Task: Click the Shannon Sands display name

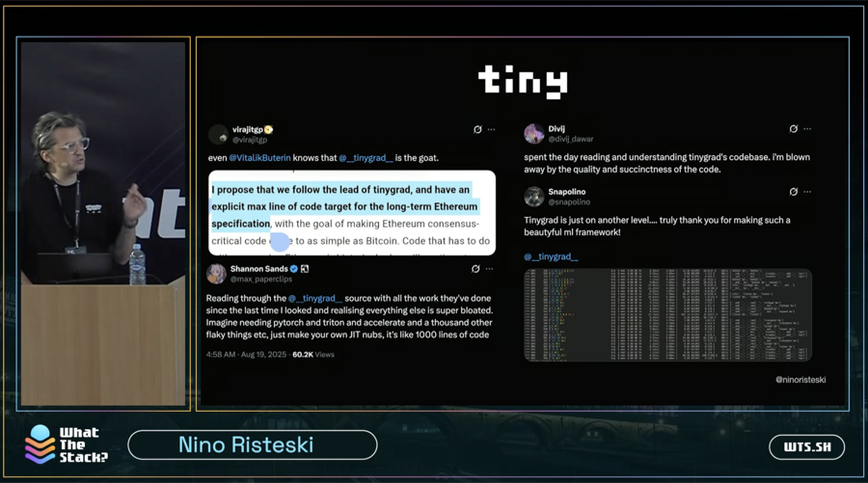Action: 259,269
